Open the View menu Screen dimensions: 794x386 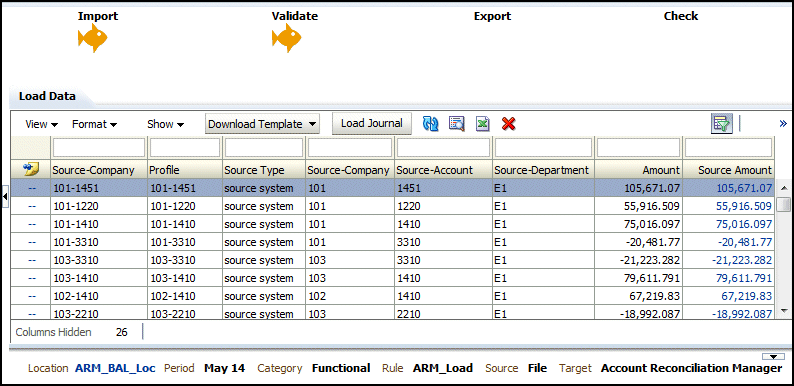(x=42, y=124)
